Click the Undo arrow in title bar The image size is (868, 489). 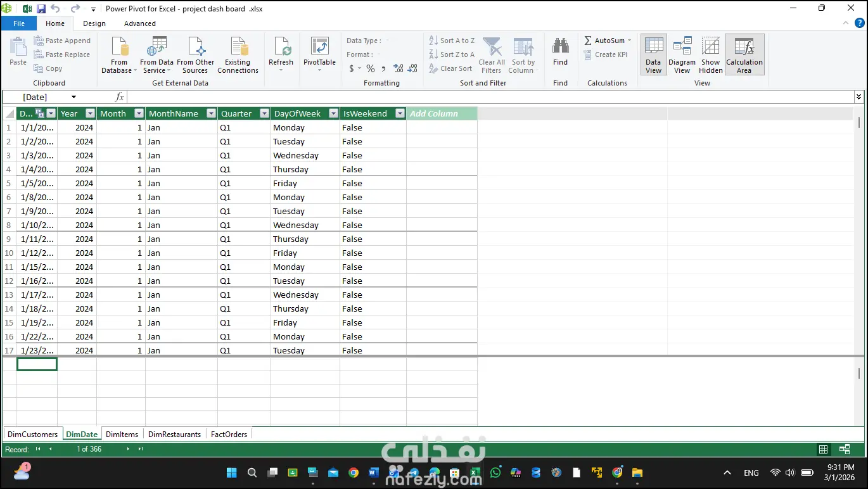(x=55, y=9)
